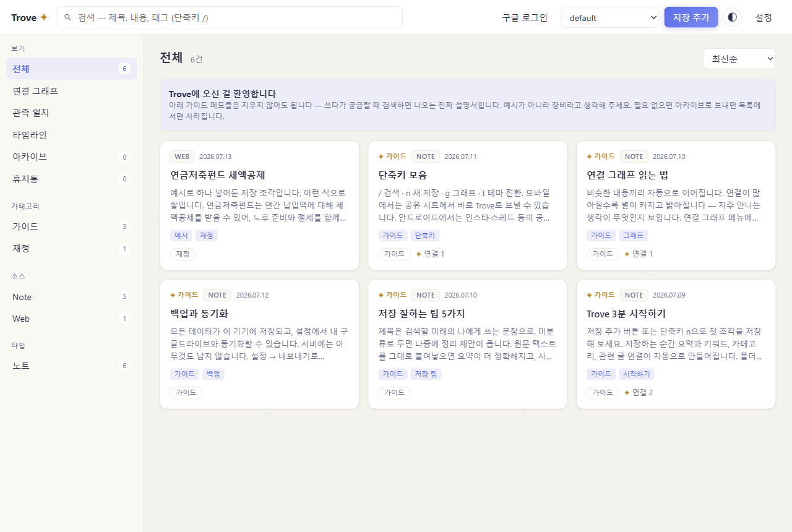792x532 pixels.
Task: Click ✦ 가이드 marker on 백업과 동기화 card
Action: click(x=184, y=295)
